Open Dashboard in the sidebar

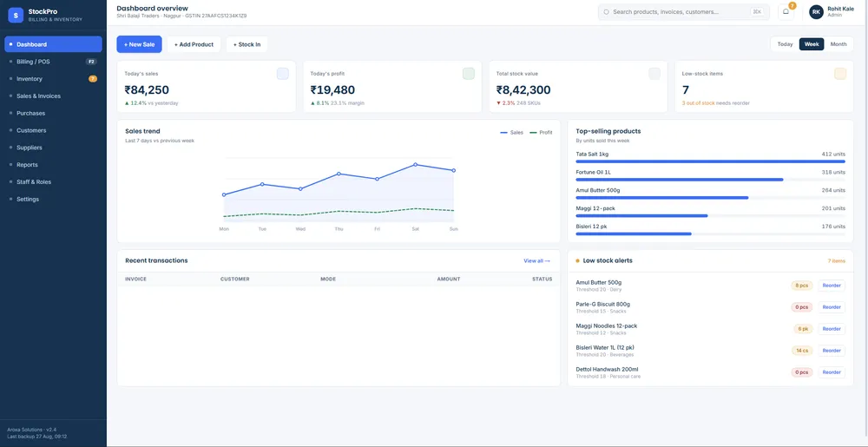[53, 44]
